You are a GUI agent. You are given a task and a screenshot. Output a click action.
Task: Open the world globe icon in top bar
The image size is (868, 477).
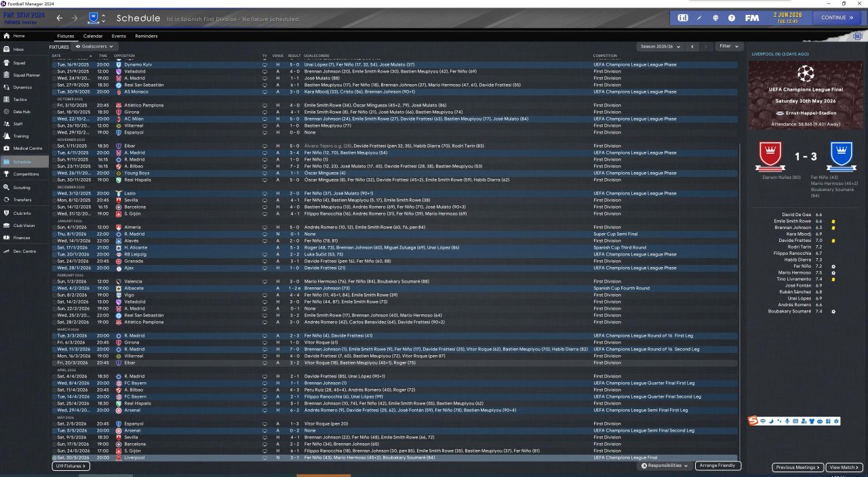(x=716, y=18)
